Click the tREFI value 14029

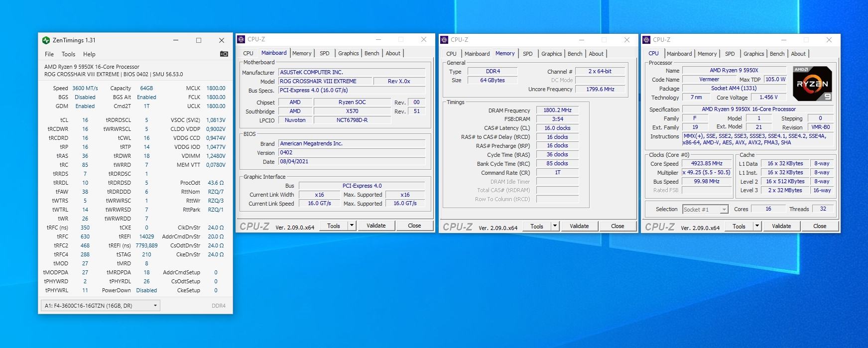click(x=146, y=236)
